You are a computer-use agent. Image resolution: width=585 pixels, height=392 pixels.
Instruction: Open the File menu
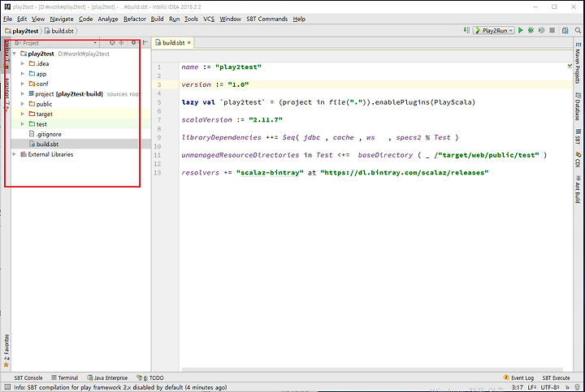point(7,19)
